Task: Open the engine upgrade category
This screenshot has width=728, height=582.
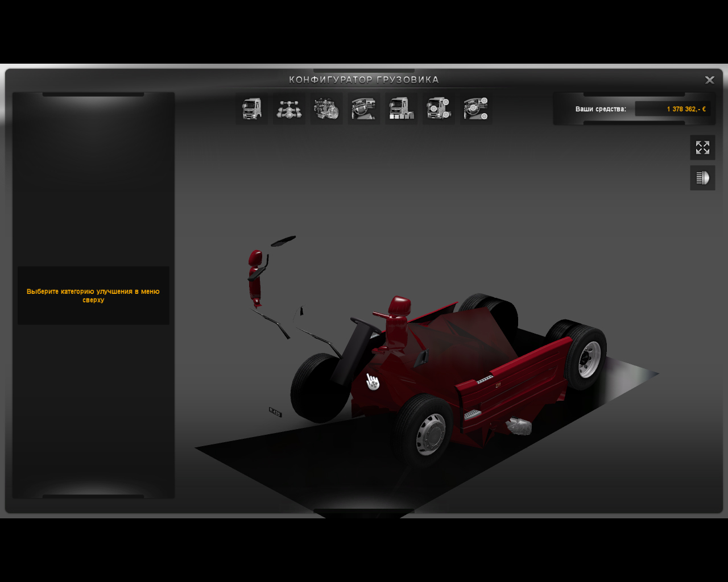Action: point(326,109)
